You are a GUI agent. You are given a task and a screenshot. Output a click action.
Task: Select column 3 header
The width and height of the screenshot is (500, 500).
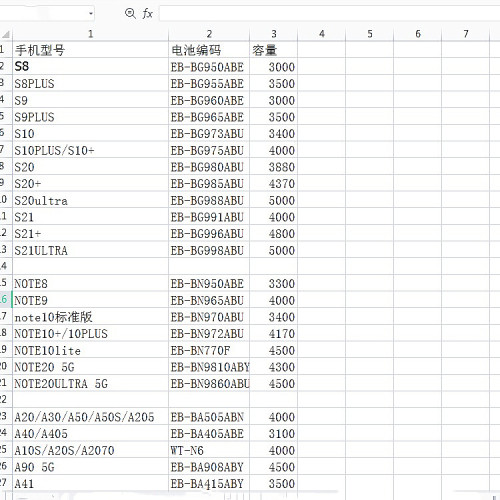pyautogui.click(x=273, y=34)
